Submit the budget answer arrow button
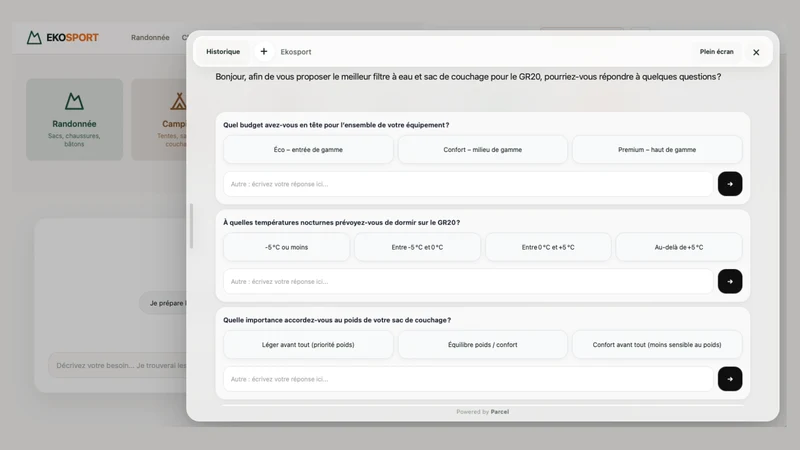 coord(730,184)
